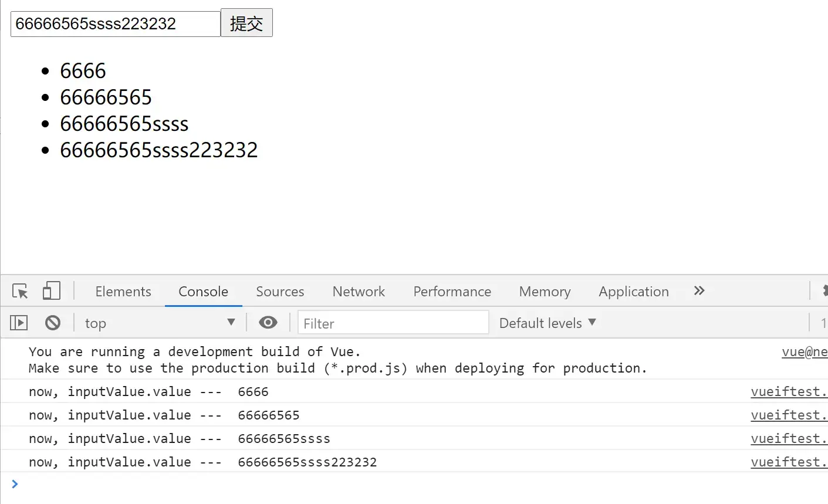Open the vue@ne source link

pyautogui.click(x=805, y=351)
